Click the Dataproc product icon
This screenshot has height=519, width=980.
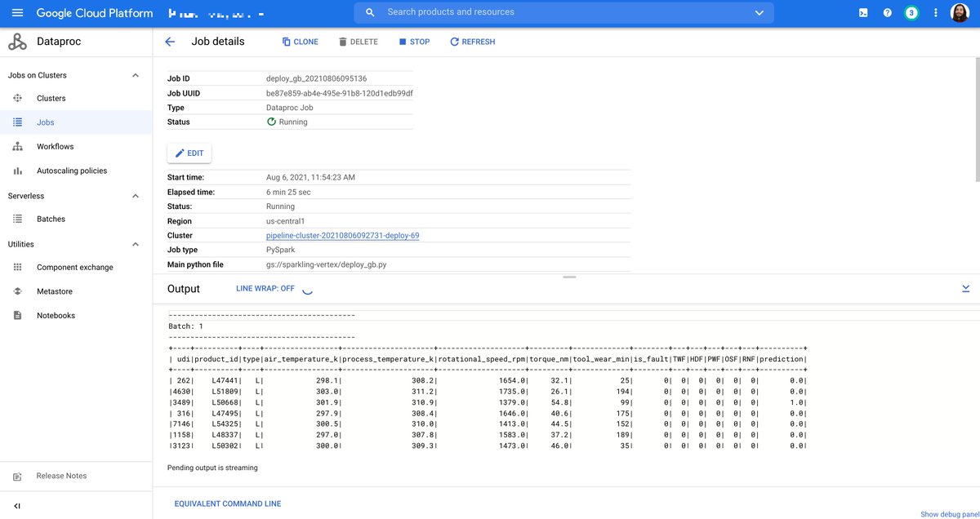tap(17, 42)
